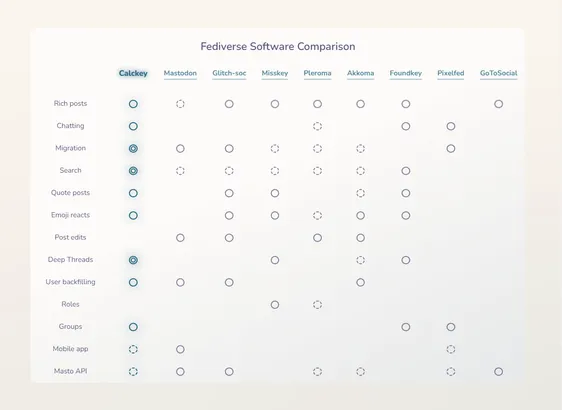This screenshot has width=562, height=410.
Task: Click the Mobile app row label
Action: pos(70,349)
